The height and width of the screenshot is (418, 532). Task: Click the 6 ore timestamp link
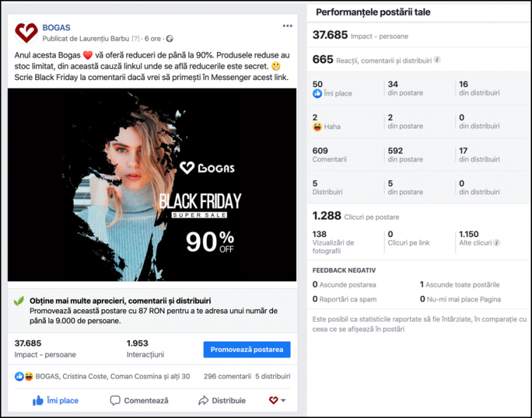[x=152, y=39]
